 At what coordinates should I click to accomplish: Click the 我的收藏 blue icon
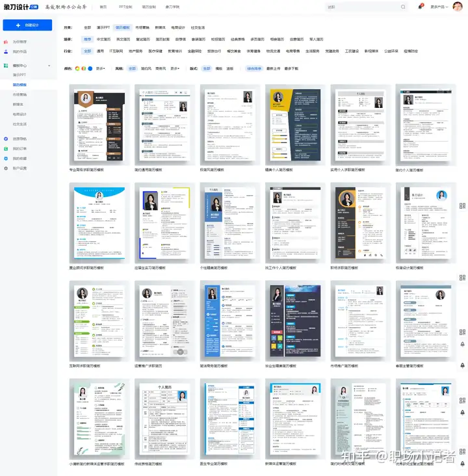pos(6,159)
